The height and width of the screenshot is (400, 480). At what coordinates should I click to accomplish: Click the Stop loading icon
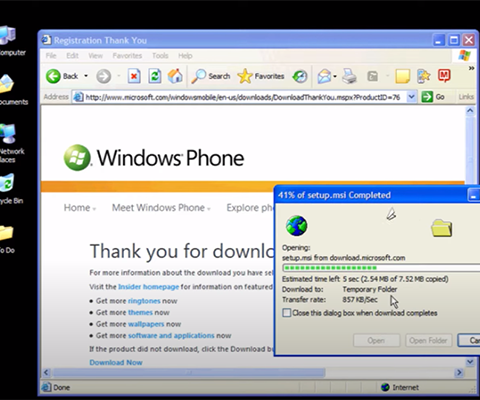134,76
